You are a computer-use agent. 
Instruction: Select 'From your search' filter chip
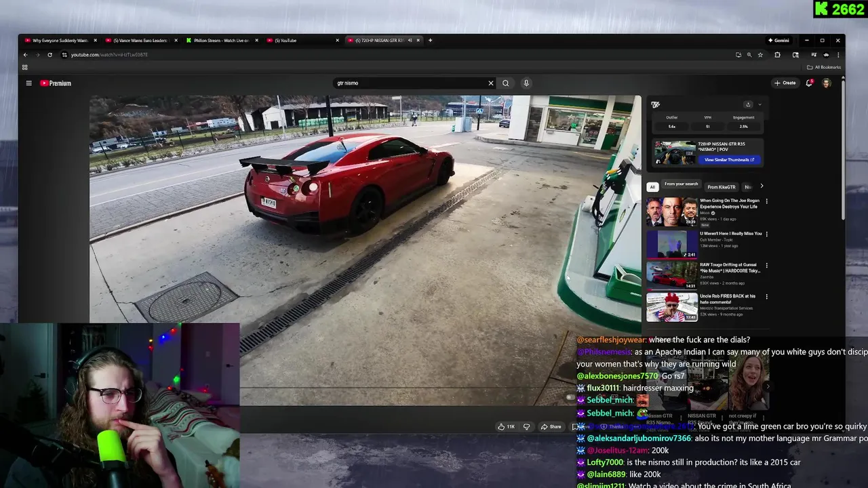point(681,184)
